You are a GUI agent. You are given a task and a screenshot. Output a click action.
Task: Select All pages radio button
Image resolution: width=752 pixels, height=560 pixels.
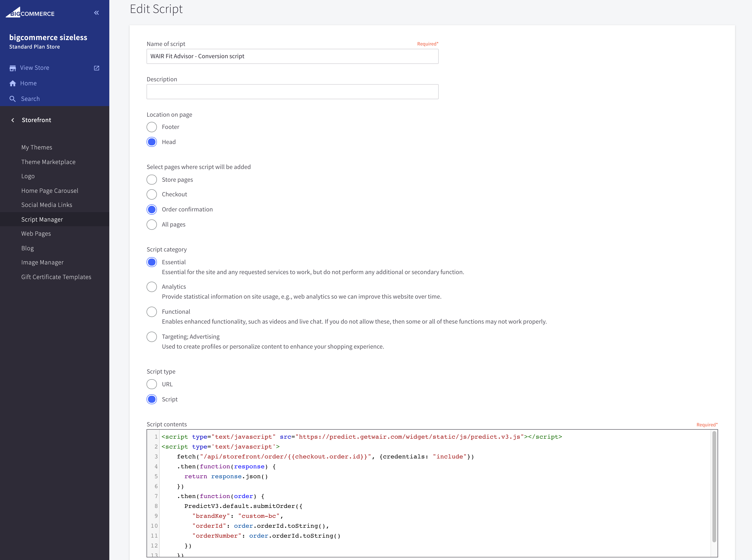coord(152,224)
